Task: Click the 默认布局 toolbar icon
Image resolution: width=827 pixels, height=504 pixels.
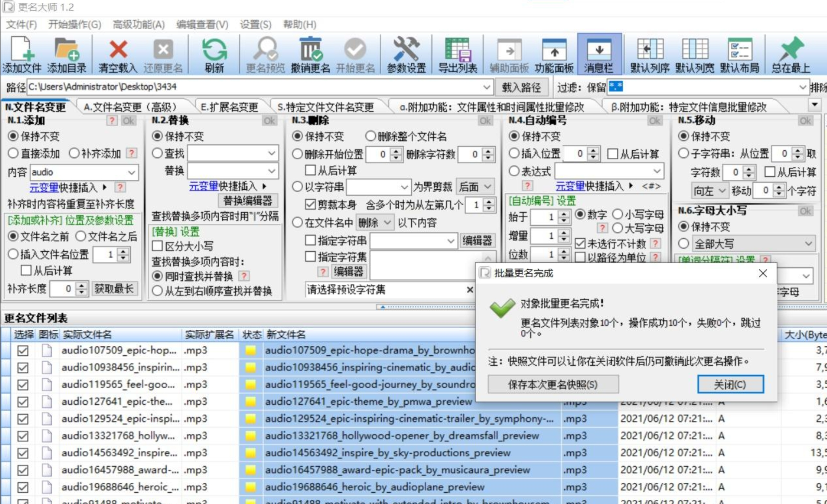Action: coord(739,49)
